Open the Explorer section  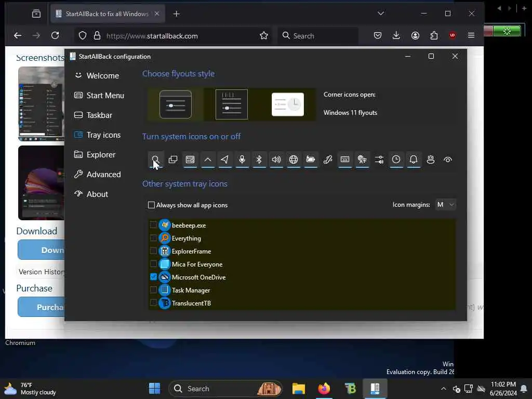(95, 154)
